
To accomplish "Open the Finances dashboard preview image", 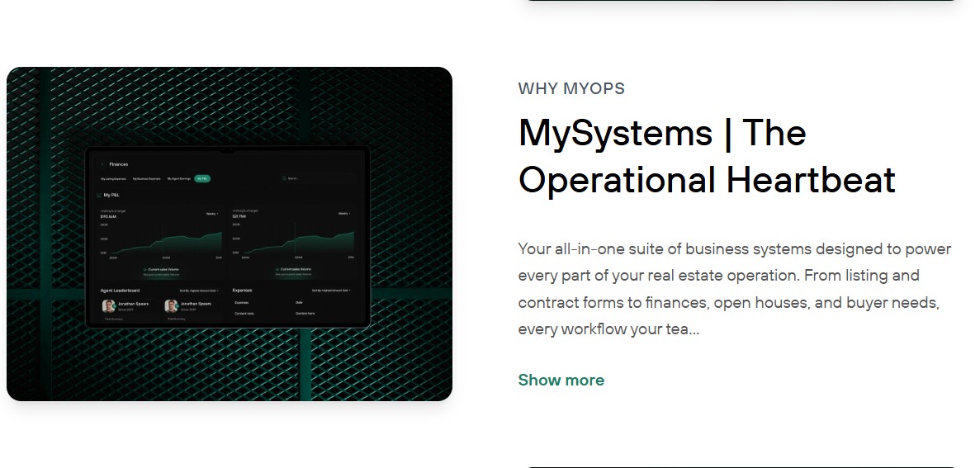I will click(x=230, y=234).
